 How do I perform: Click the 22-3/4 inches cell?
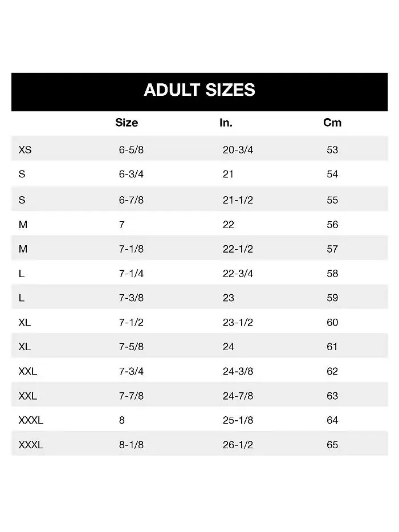click(238, 274)
